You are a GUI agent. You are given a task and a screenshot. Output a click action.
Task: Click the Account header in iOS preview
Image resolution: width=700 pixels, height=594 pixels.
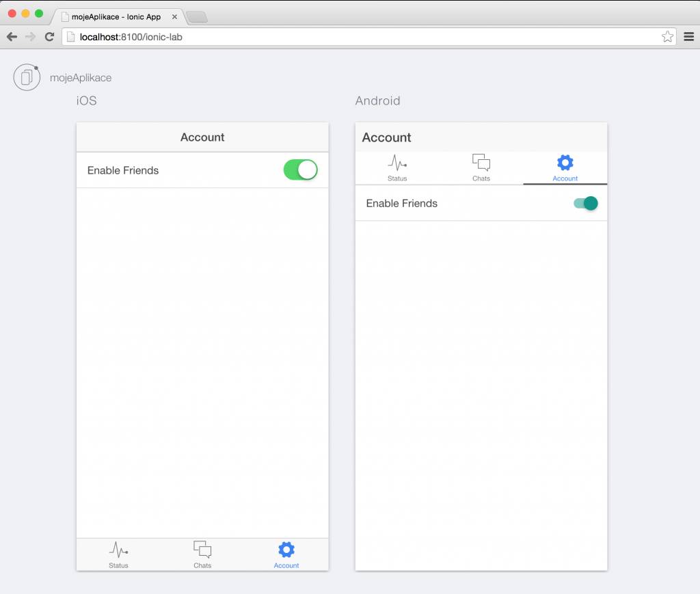(x=202, y=137)
